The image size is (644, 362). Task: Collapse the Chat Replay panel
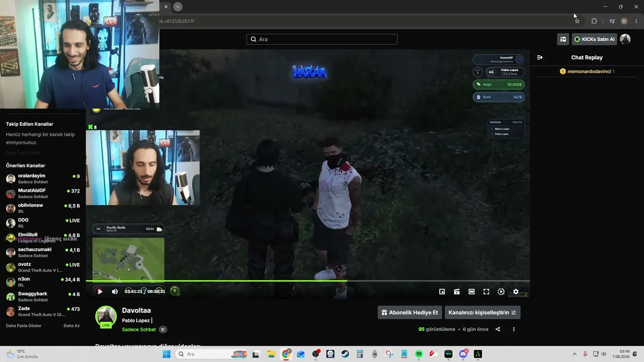tap(540, 57)
